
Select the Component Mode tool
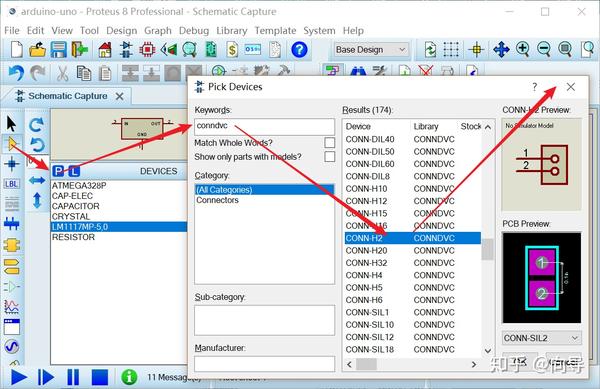(11, 144)
